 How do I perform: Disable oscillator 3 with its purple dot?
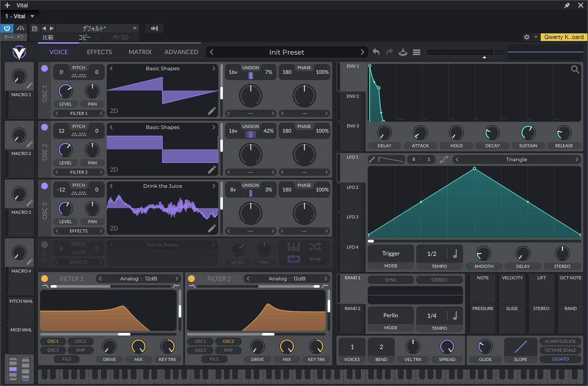click(x=45, y=186)
